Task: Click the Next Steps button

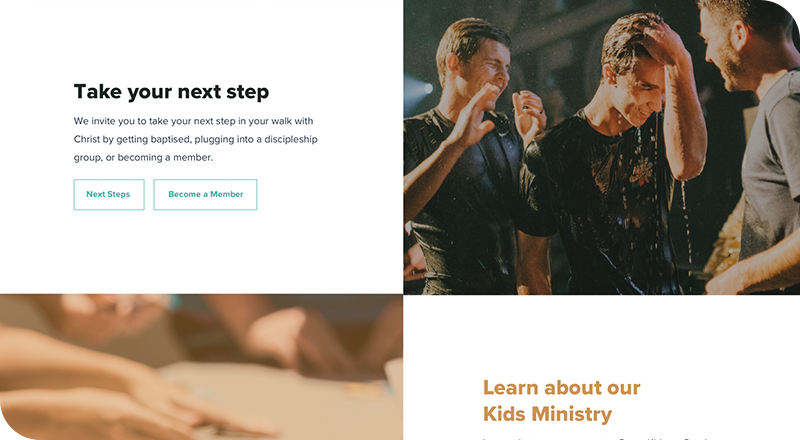Action: point(109,194)
